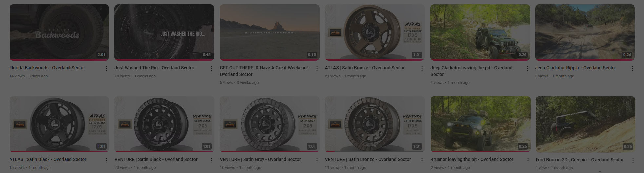644x173 pixels.
Task: Open more actions for 4runner leaving the pit
Action: coord(528,160)
